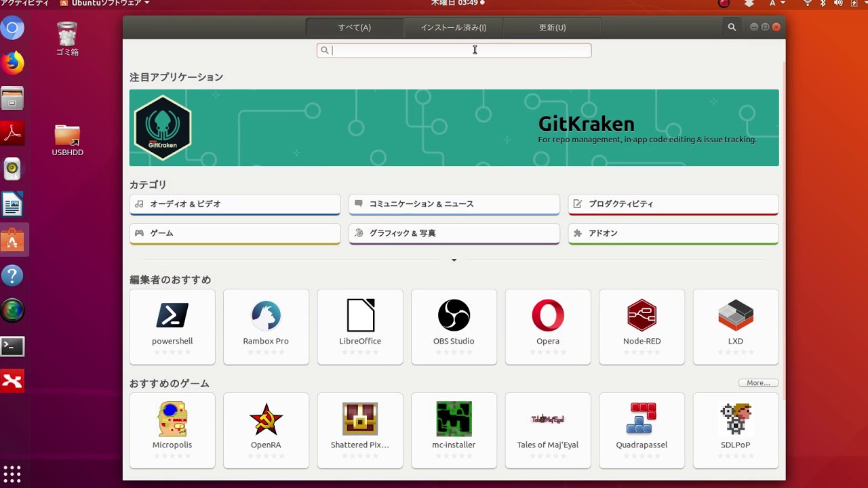868x488 pixels.
Task: Open the SDLPoP game tile
Action: 736,430
